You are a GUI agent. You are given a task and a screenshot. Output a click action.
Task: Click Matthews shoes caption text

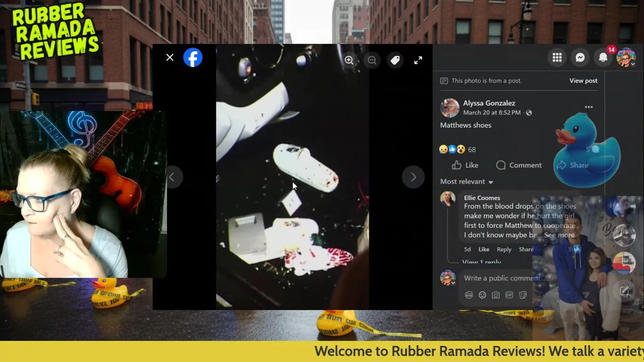(466, 125)
